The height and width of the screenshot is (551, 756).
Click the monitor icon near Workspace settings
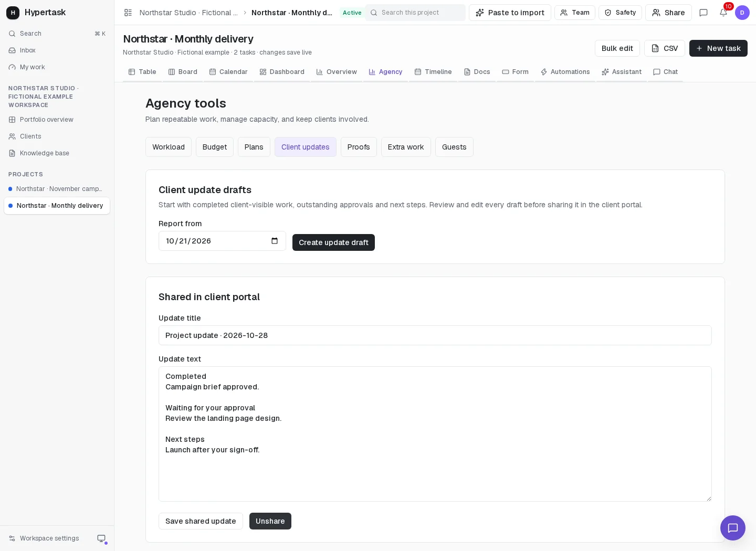click(101, 538)
